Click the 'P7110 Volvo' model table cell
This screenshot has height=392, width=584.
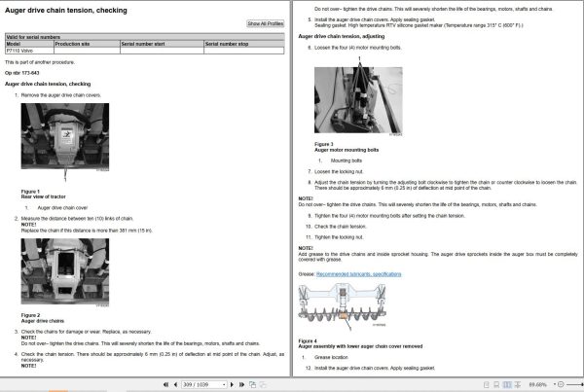[29, 51]
